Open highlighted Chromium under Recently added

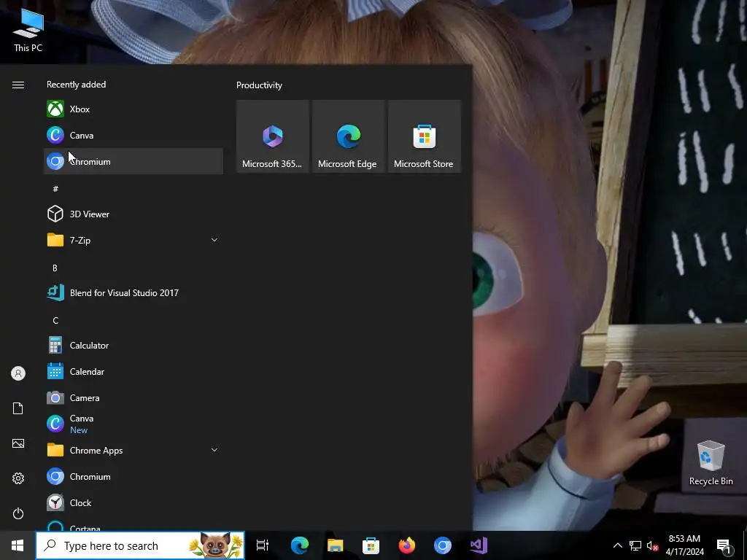[x=133, y=161]
